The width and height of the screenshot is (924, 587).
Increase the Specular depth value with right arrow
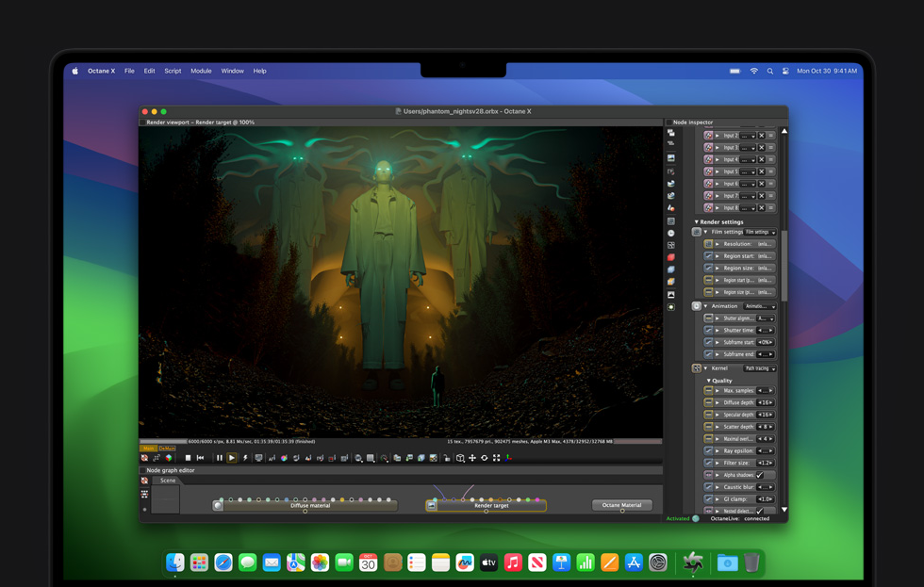click(771, 416)
